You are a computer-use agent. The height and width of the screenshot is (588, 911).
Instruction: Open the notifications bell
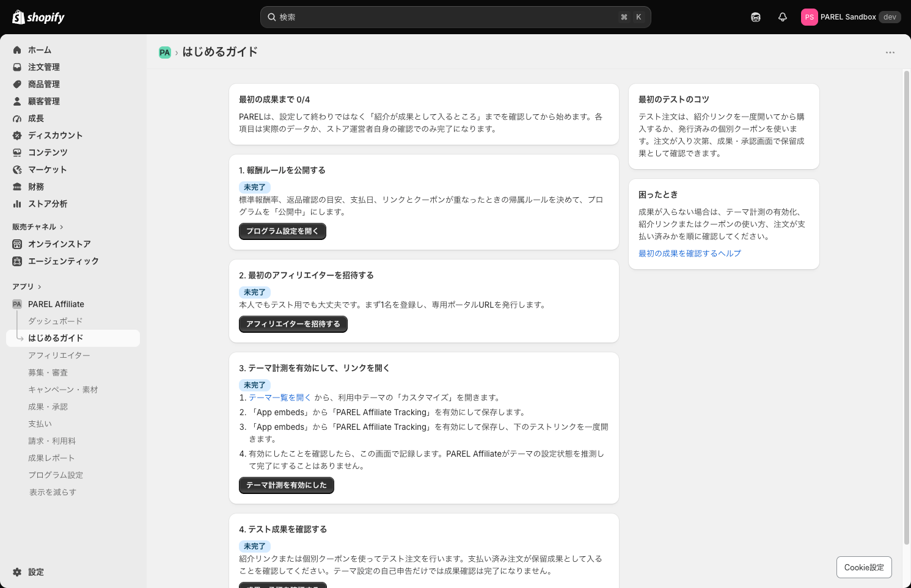[x=783, y=17]
